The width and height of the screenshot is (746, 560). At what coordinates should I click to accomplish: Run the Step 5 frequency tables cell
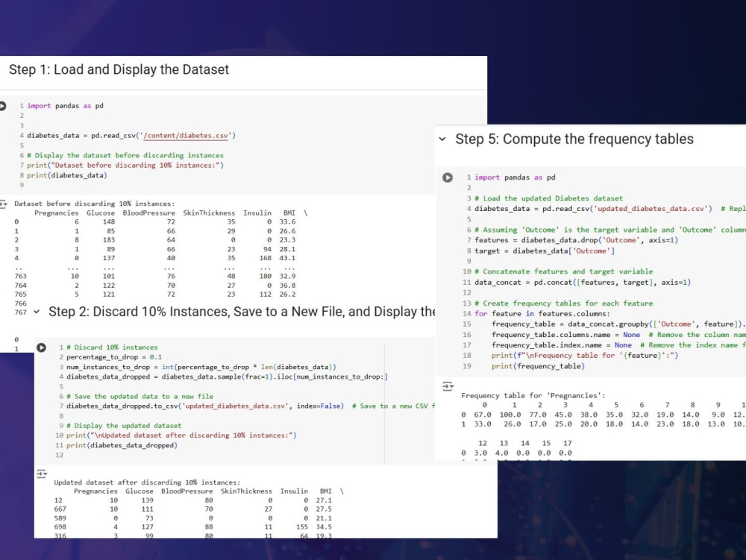[448, 177]
